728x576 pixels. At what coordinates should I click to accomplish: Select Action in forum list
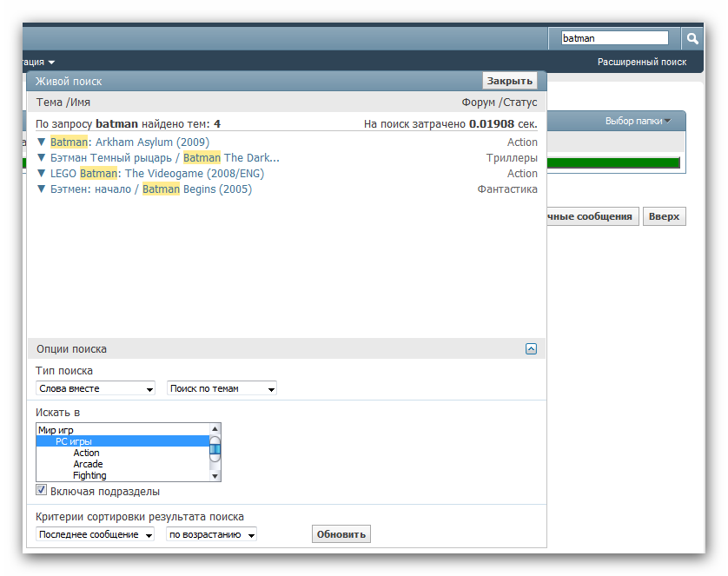pyautogui.click(x=123, y=453)
